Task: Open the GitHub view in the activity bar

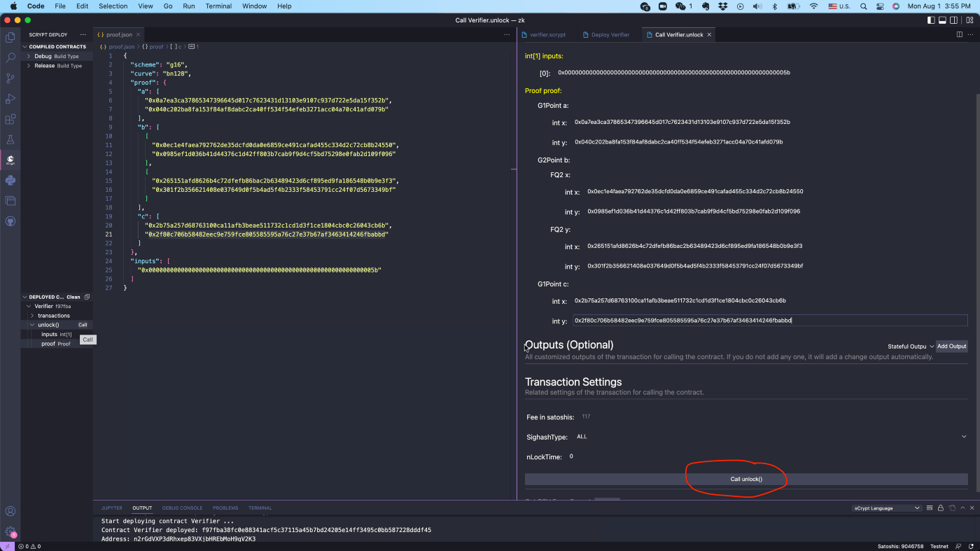Action: [x=10, y=221]
